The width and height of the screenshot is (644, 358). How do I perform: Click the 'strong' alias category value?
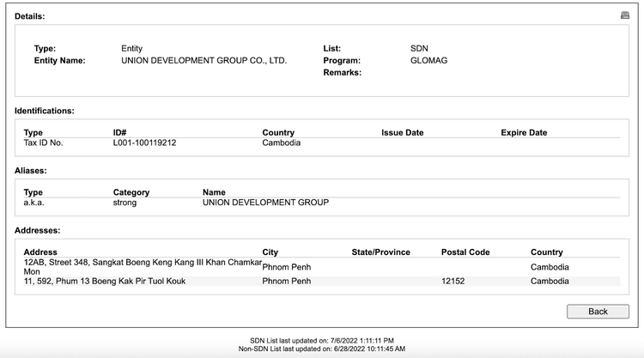tap(125, 203)
